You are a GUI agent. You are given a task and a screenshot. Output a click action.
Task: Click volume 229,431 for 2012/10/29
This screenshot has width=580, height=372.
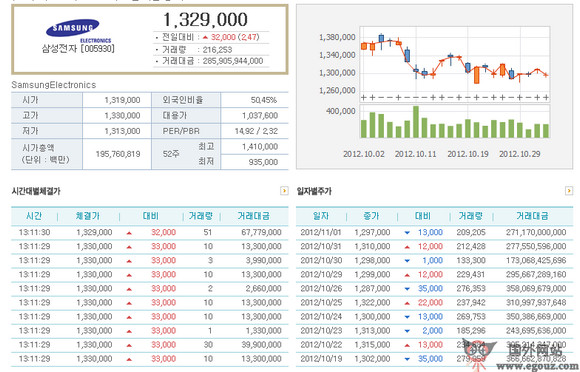[x=471, y=274]
